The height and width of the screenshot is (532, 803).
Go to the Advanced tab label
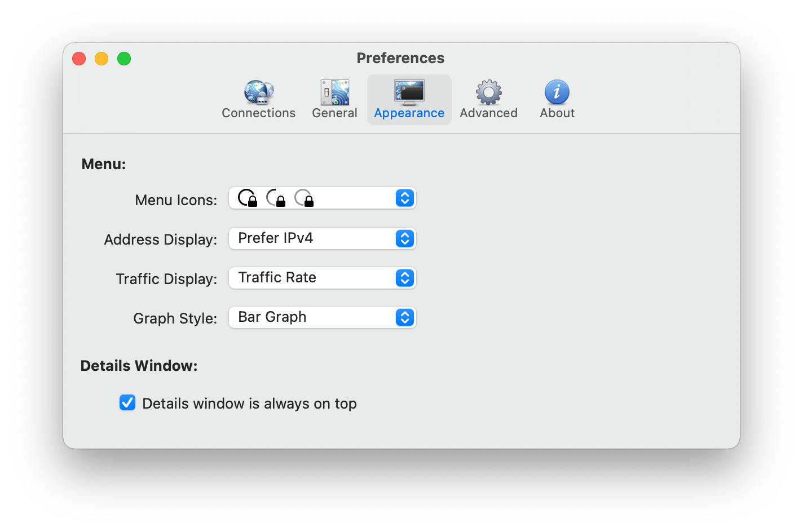488,113
